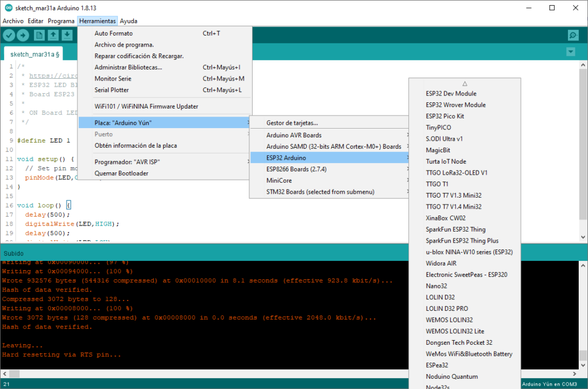Image resolution: width=588 pixels, height=389 pixels.
Task: Choose TTGO T7 V1.3 Mini32 board
Action: point(465,195)
